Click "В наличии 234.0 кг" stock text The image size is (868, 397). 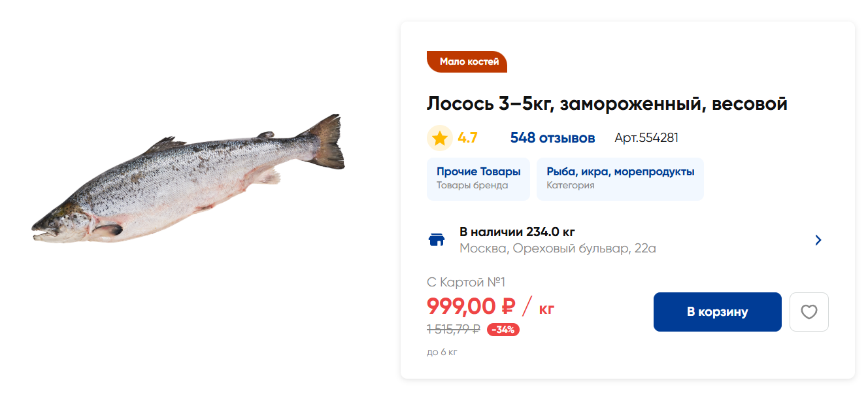pyautogui.click(x=517, y=232)
